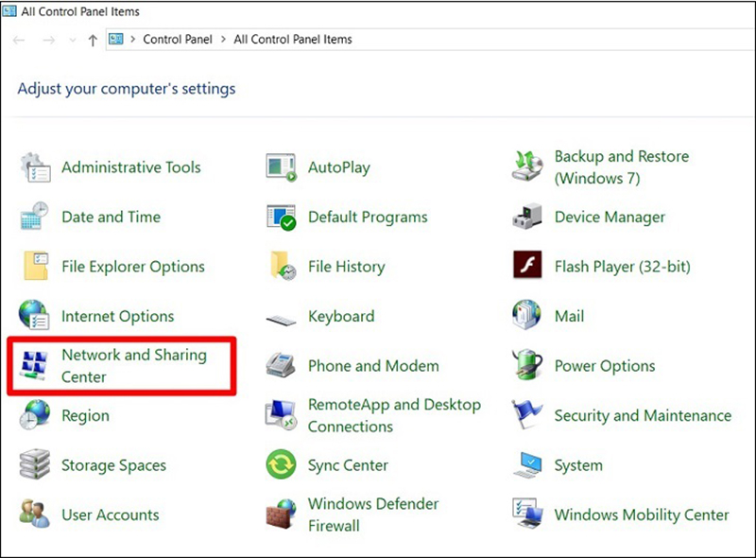756x558 pixels.
Task: Select the Control Panel breadcrumb item
Action: [x=178, y=39]
